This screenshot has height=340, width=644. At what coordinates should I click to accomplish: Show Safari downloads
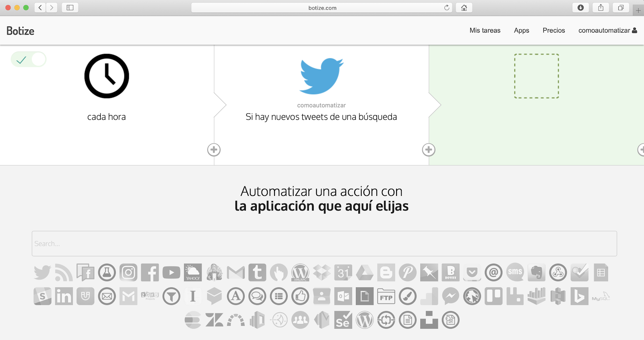580,8
